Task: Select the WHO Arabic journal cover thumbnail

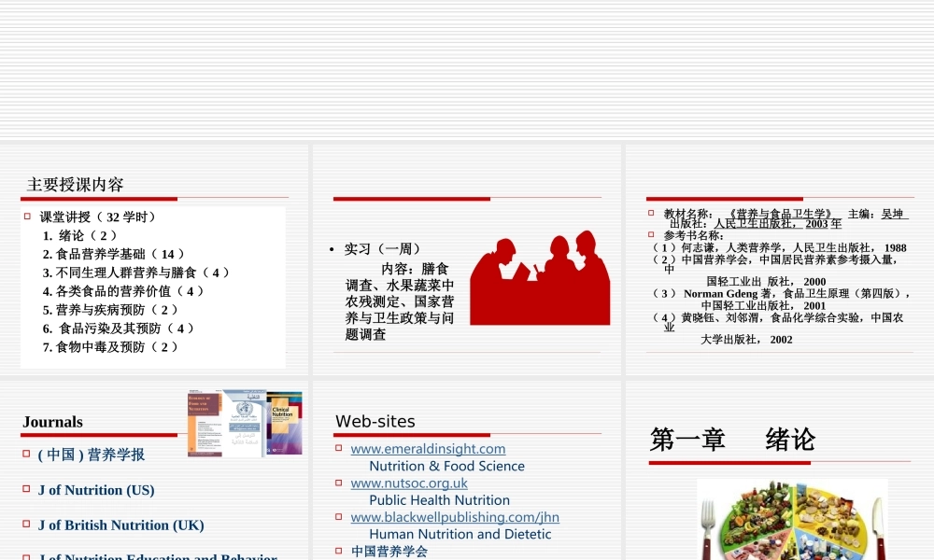Action: [243, 422]
